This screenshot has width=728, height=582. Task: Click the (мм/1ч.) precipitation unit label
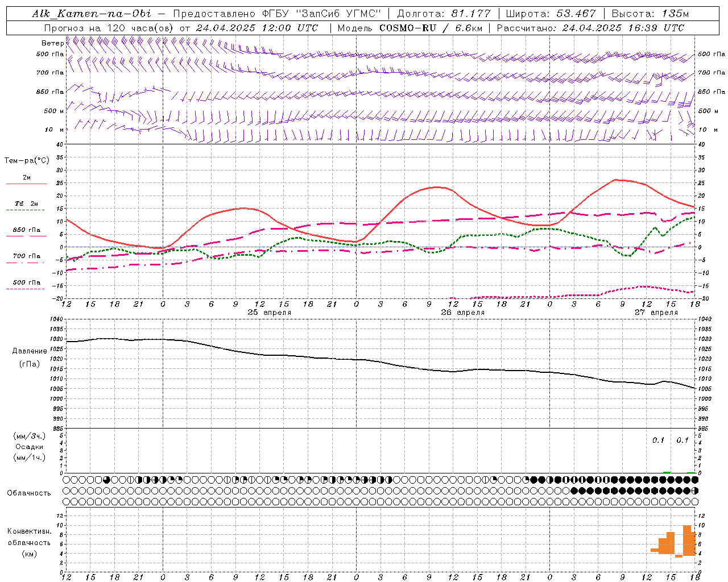coord(29,458)
